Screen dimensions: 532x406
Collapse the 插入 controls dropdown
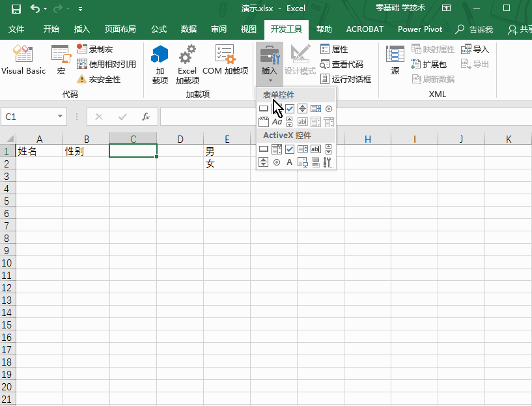click(x=270, y=63)
